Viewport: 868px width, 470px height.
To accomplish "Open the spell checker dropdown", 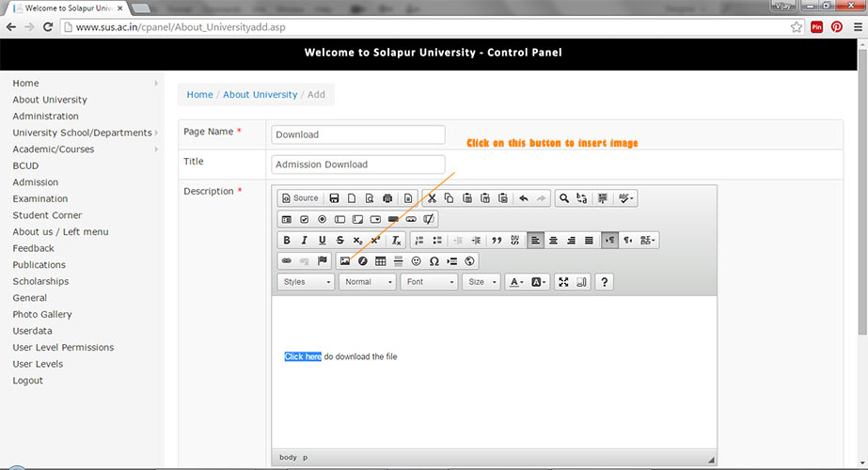I will tap(625, 198).
